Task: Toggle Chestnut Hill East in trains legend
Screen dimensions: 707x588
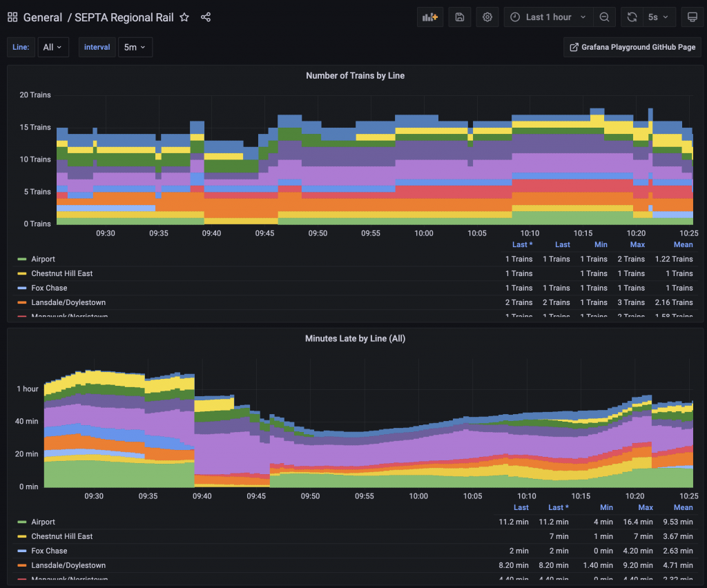Action: pyautogui.click(x=61, y=273)
